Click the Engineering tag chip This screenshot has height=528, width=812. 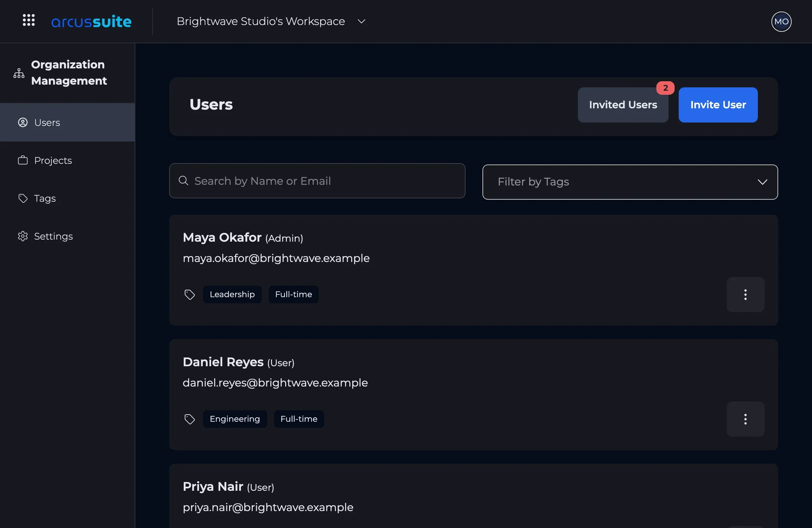coord(235,419)
